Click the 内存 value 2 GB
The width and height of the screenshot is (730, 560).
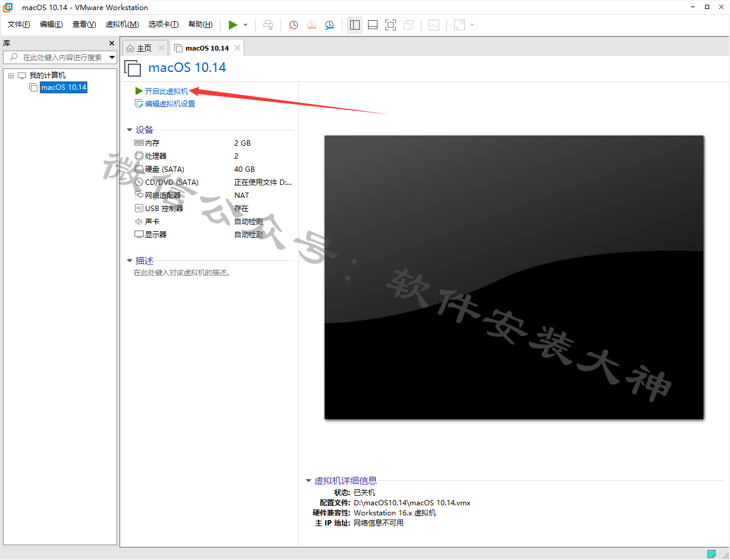tap(243, 143)
